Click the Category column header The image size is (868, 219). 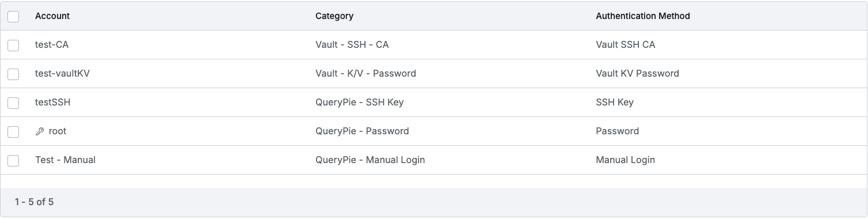[334, 16]
